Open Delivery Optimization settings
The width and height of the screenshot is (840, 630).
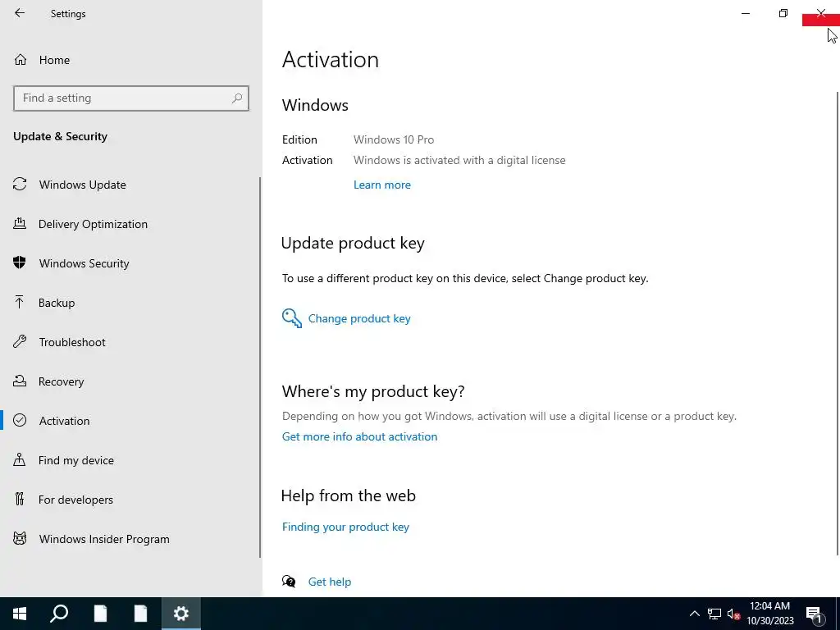click(93, 224)
